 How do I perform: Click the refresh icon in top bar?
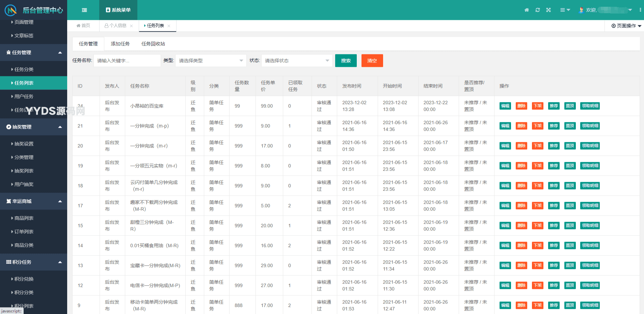click(538, 10)
